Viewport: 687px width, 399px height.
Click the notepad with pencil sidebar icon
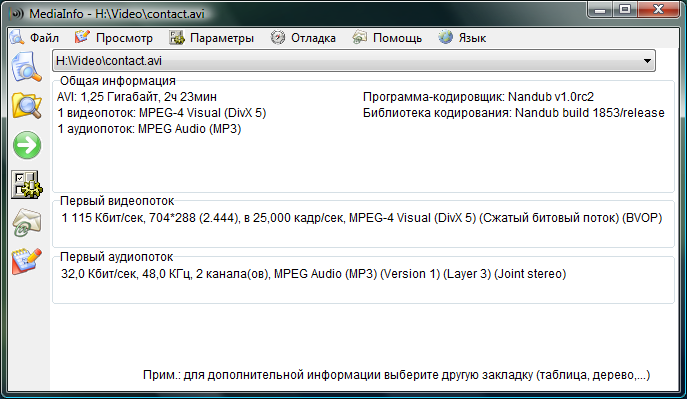point(27,261)
